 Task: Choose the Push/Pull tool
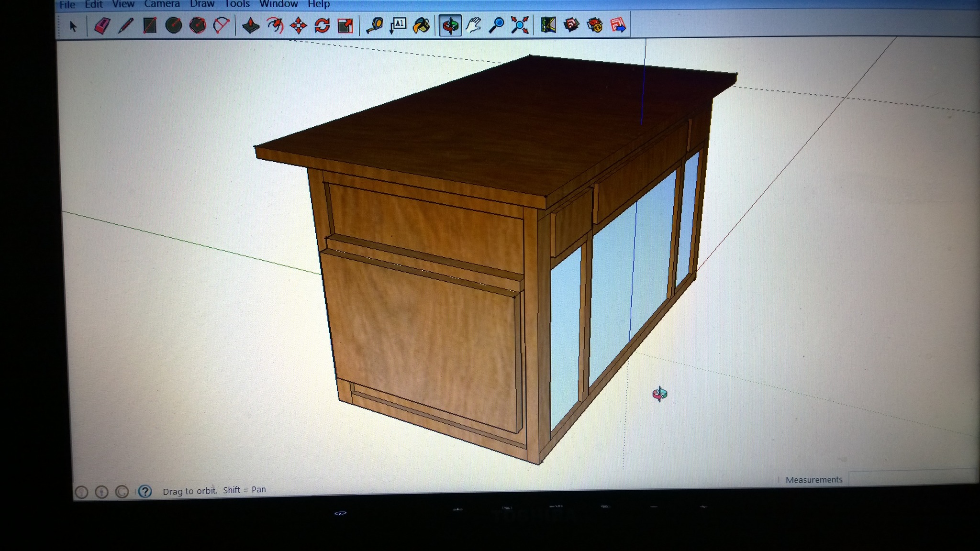click(x=251, y=25)
